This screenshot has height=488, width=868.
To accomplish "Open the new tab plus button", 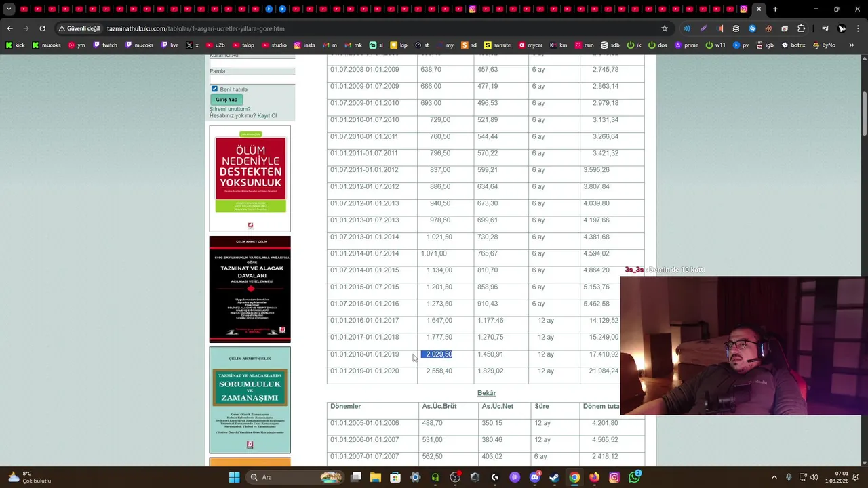I will point(775,9).
